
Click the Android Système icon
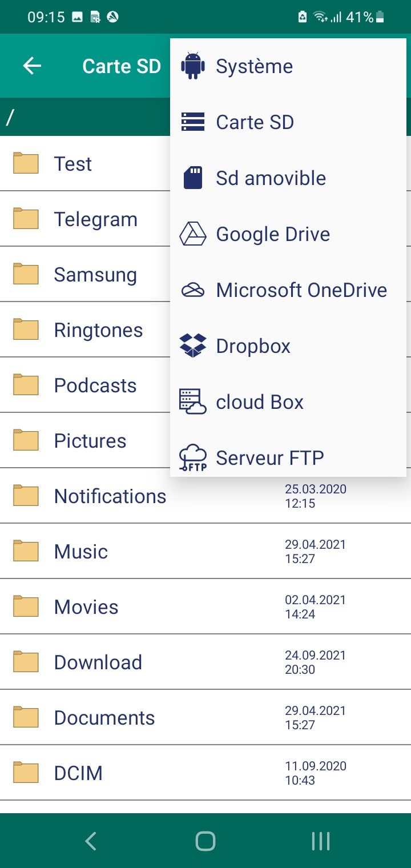tap(192, 66)
